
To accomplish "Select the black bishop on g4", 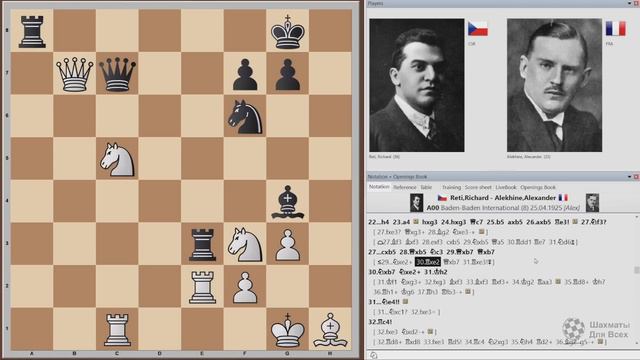I will (288, 202).
